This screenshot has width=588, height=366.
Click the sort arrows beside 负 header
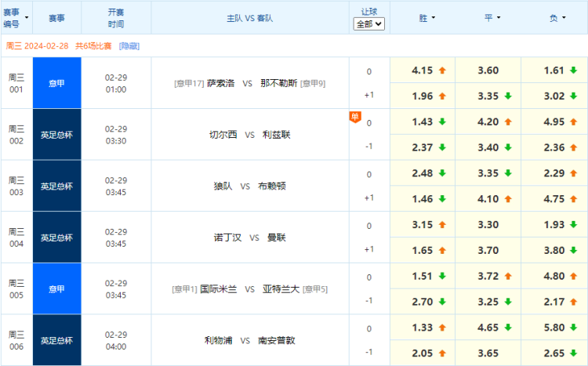pyautogui.click(x=564, y=17)
